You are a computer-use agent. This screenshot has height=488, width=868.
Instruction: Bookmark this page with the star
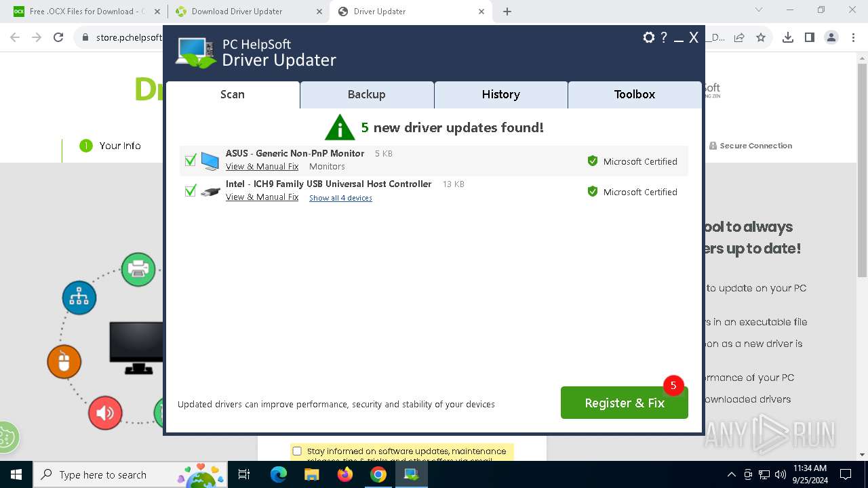761,38
